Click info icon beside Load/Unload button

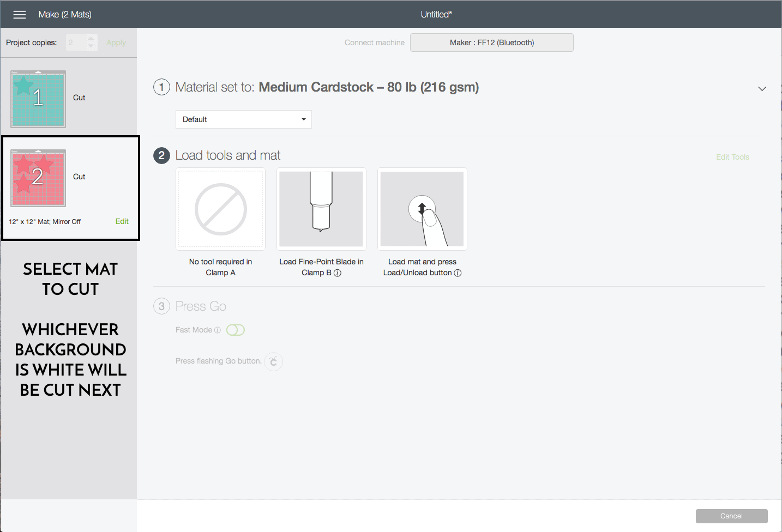(458, 273)
